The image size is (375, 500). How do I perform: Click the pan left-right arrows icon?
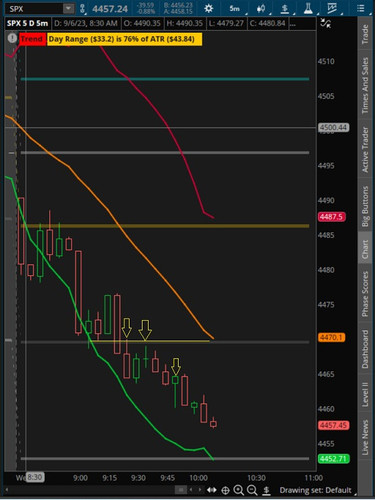coord(212,490)
